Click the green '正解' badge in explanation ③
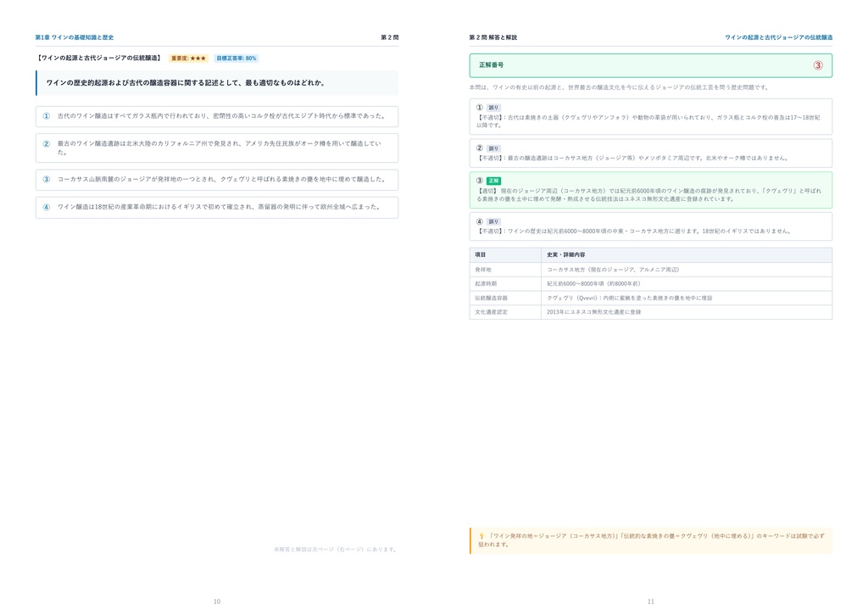868x614 pixels. tap(493, 181)
